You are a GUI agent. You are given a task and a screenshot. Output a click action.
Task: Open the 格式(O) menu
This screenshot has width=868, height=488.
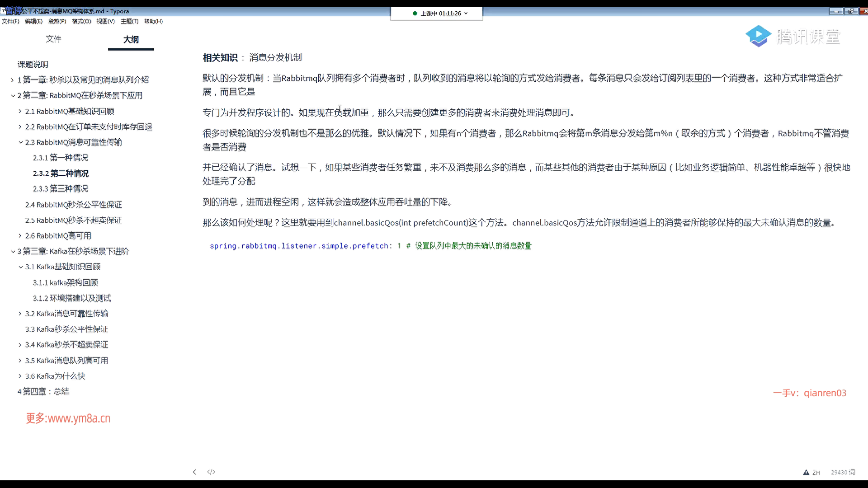tap(81, 21)
